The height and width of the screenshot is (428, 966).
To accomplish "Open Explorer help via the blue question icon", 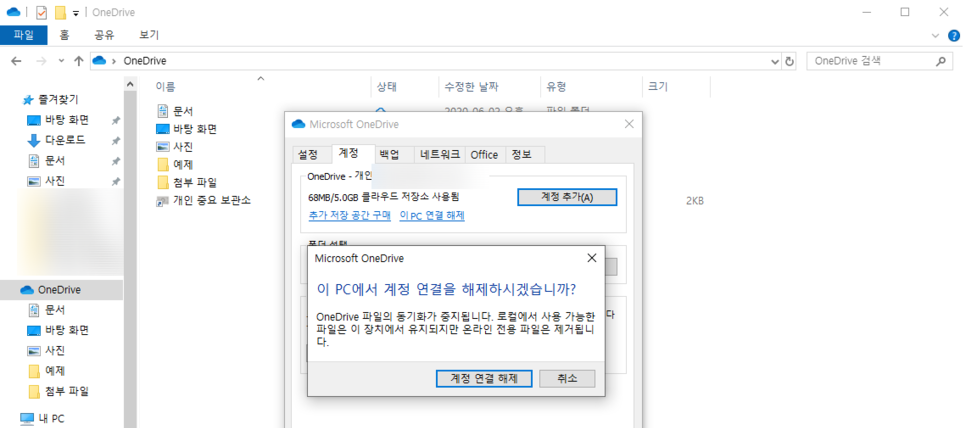I will (954, 36).
